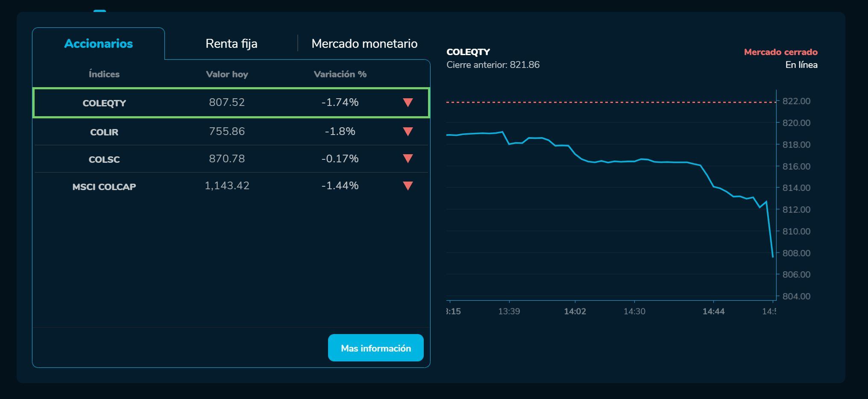
Task: Pick the MSCI COLCAP index name
Action: [104, 187]
